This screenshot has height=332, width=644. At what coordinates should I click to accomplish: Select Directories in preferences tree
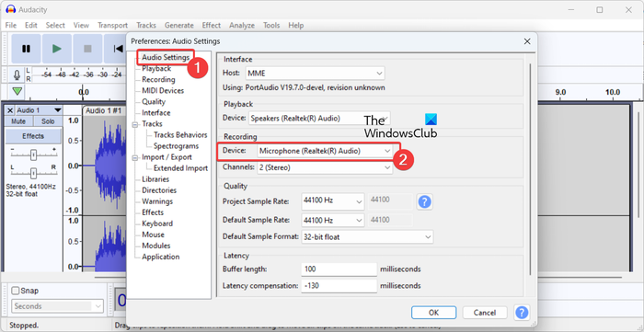pos(159,190)
